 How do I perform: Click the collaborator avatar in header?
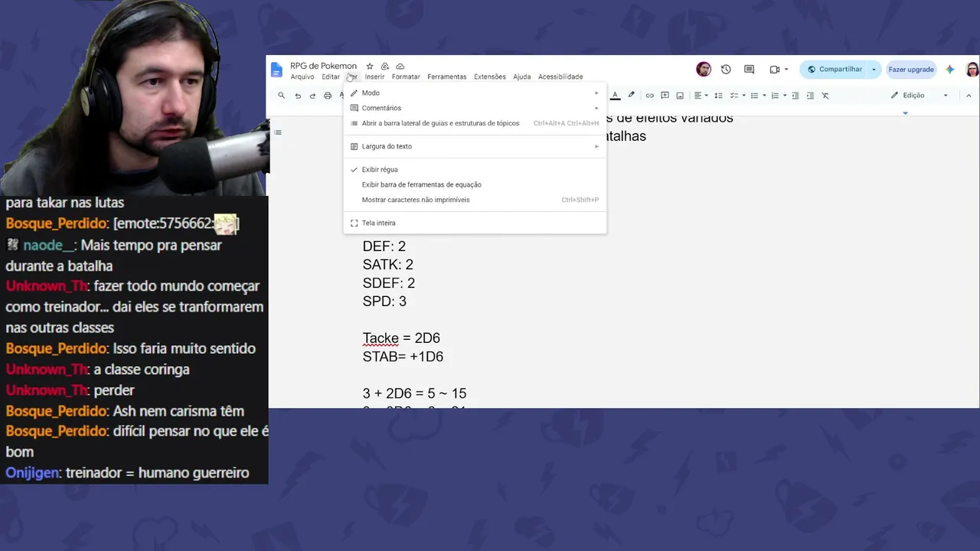click(x=704, y=70)
